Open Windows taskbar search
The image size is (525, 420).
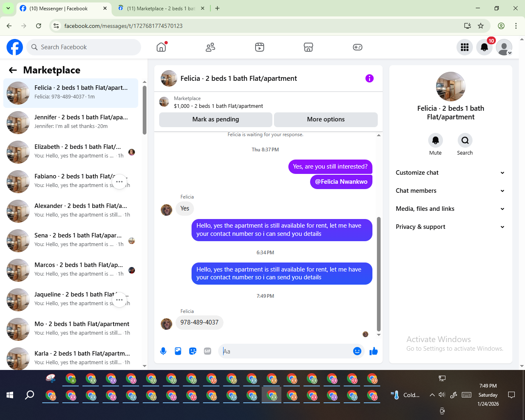tap(30, 395)
